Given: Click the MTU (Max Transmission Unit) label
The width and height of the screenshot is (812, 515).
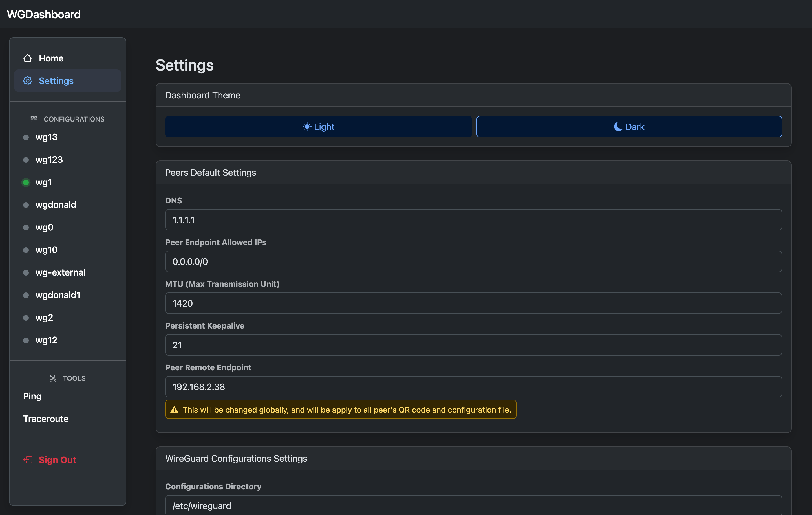Looking at the screenshot, I should coord(222,284).
